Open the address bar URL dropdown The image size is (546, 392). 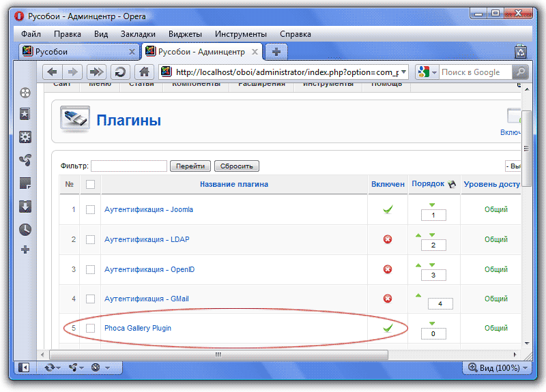(403, 72)
